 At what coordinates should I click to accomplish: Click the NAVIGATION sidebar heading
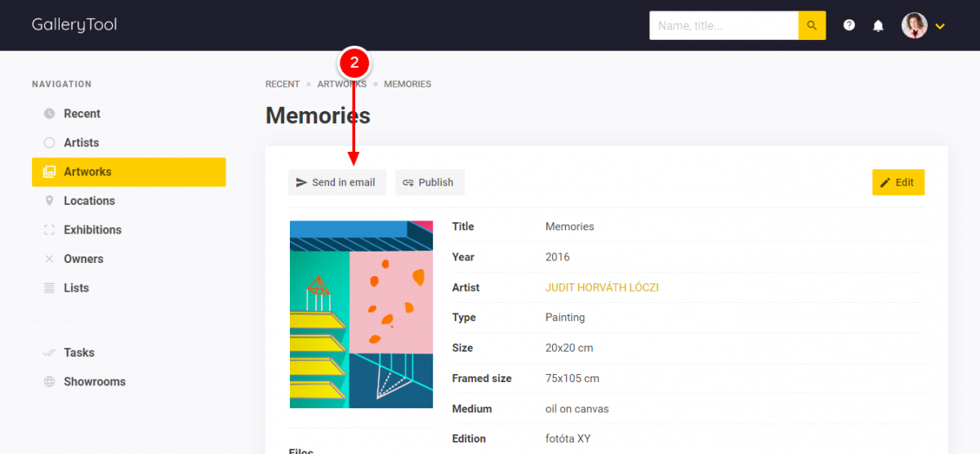point(62,84)
